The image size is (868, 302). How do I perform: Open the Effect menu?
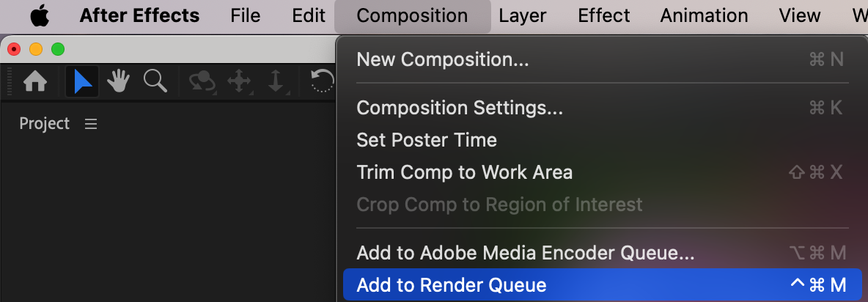coord(603,15)
